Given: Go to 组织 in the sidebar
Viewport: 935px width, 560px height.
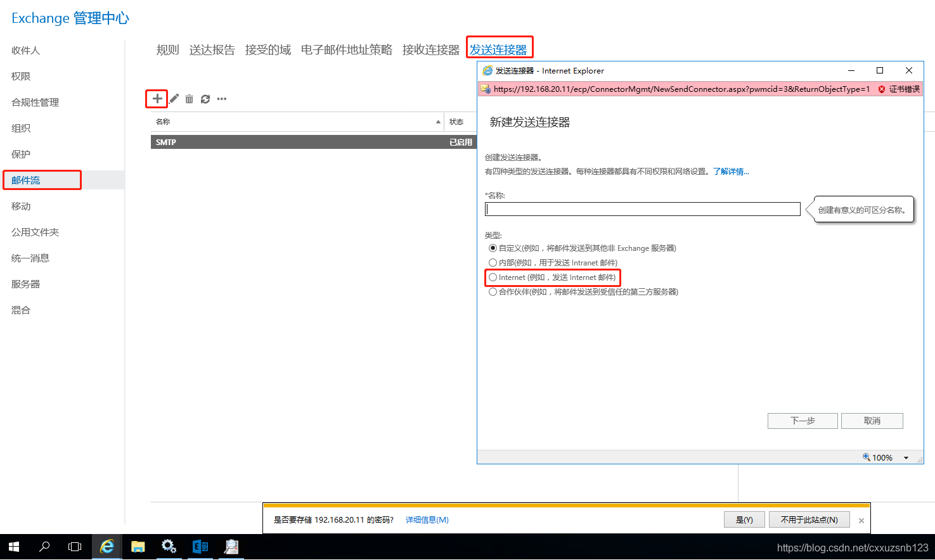Looking at the screenshot, I should pos(21,129).
